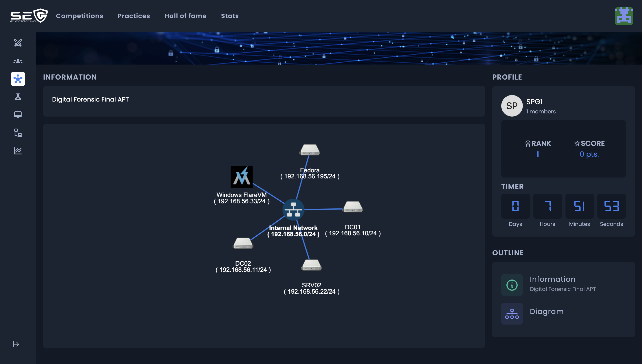Select the Fedora server node
This screenshot has width=642, height=364.
point(310,150)
